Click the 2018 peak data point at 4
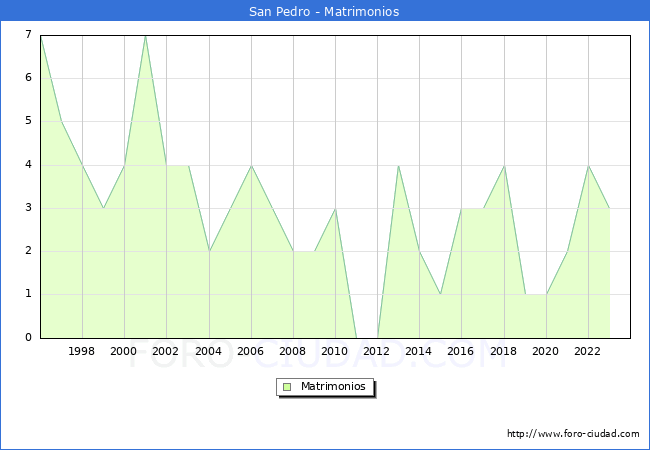Image resolution: width=650 pixels, height=450 pixels. coord(504,166)
